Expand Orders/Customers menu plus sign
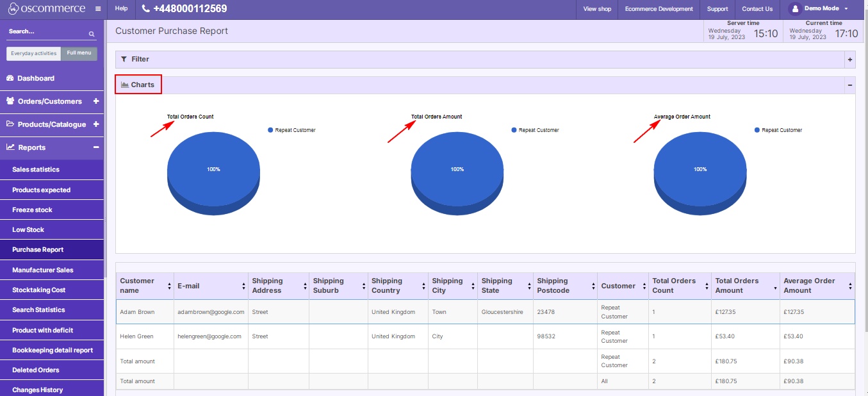Screen dimensions: 868x396 96,101
